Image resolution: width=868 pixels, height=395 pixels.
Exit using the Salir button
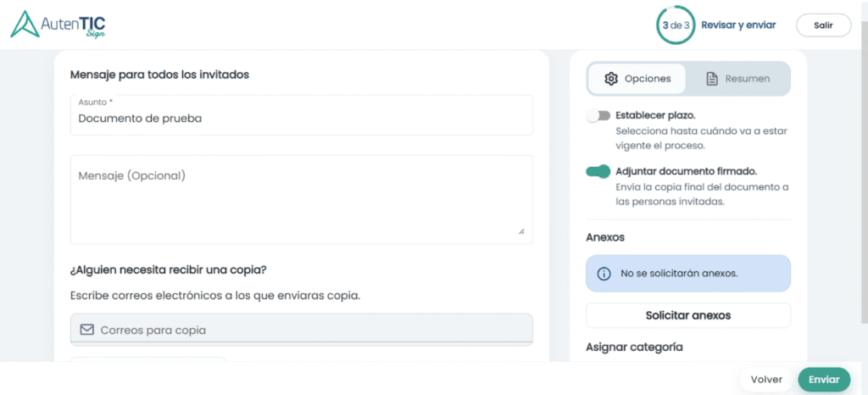pos(823,25)
